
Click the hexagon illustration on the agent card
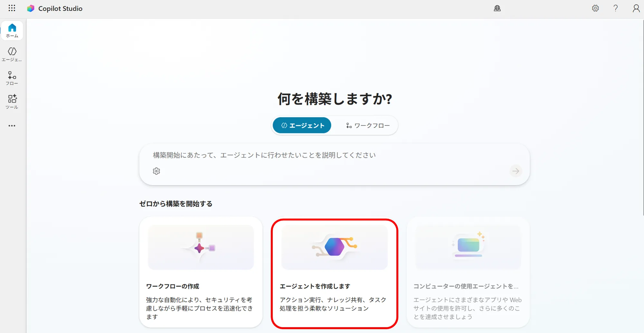pos(334,247)
